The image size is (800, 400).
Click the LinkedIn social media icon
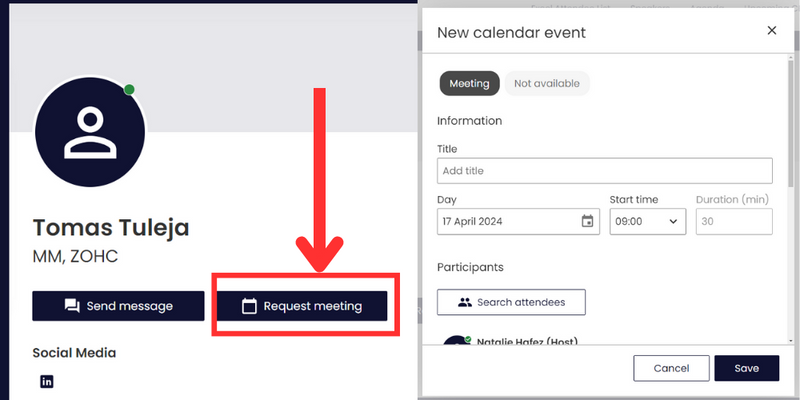point(46,381)
